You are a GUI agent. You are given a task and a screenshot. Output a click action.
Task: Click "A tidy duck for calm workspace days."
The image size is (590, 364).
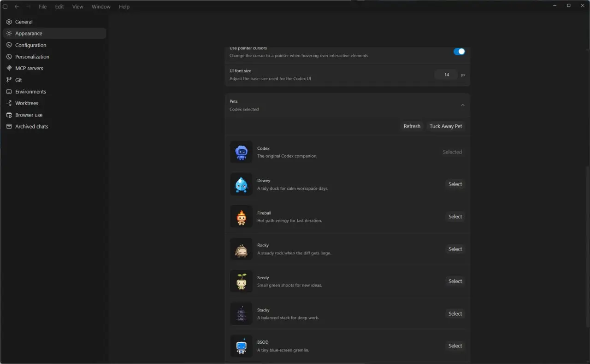click(293, 188)
